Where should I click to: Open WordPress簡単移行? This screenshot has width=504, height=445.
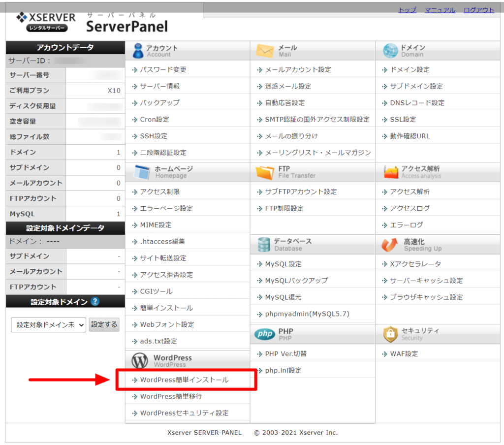click(x=171, y=396)
